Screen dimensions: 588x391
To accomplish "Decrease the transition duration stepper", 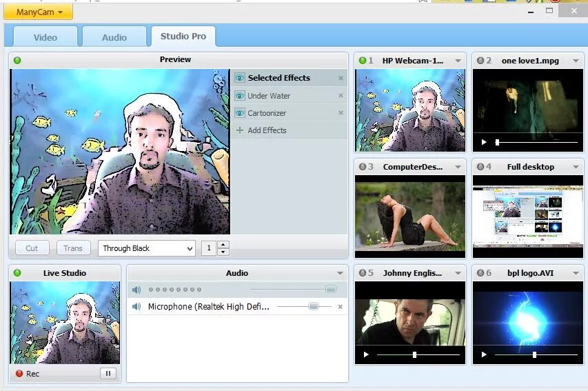I will (x=223, y=252).
